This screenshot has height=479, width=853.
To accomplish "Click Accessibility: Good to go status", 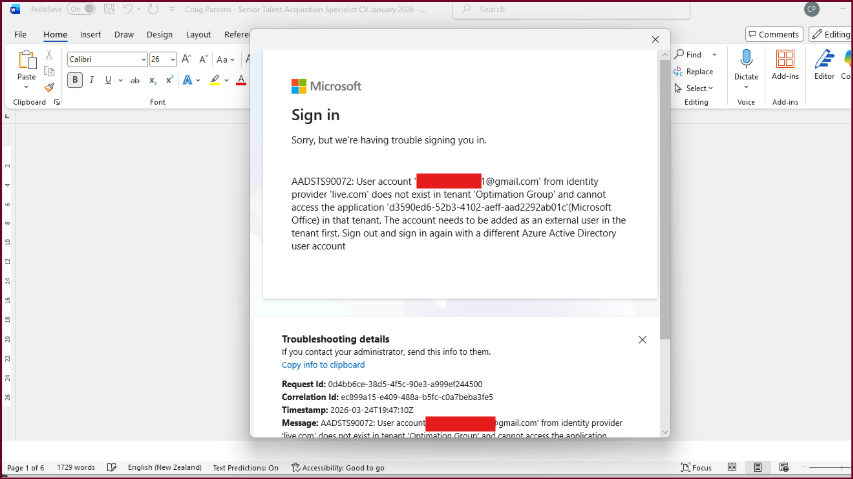I will click(338, 468).
